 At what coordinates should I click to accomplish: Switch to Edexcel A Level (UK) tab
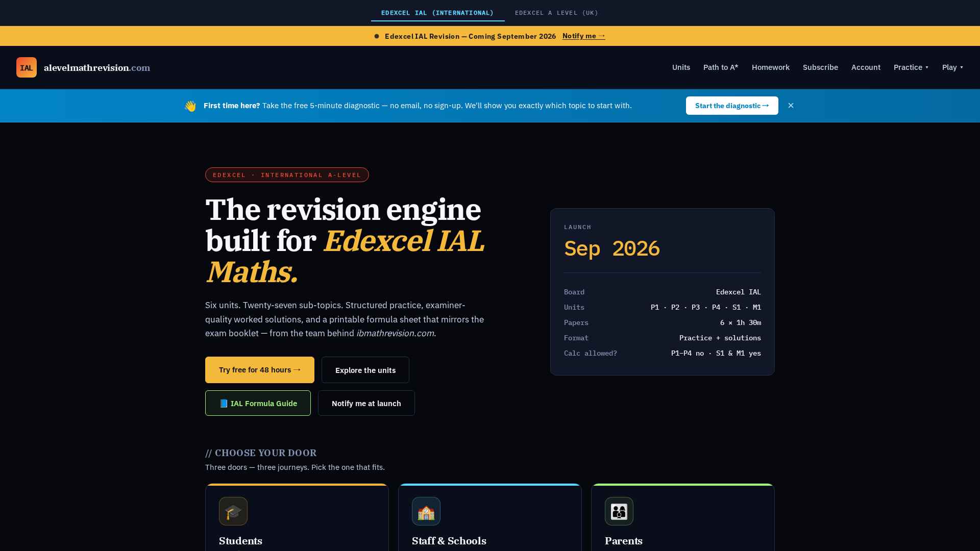click(x=556, y=13)
